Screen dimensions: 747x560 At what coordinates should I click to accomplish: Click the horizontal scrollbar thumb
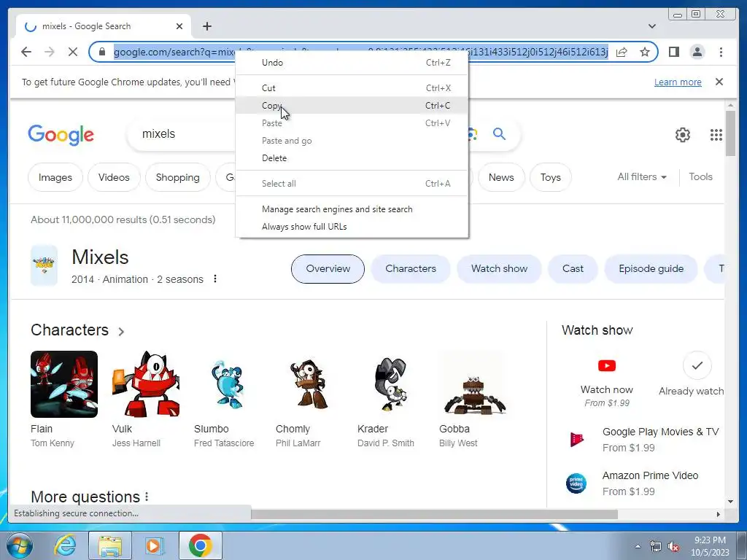(434, 514)
